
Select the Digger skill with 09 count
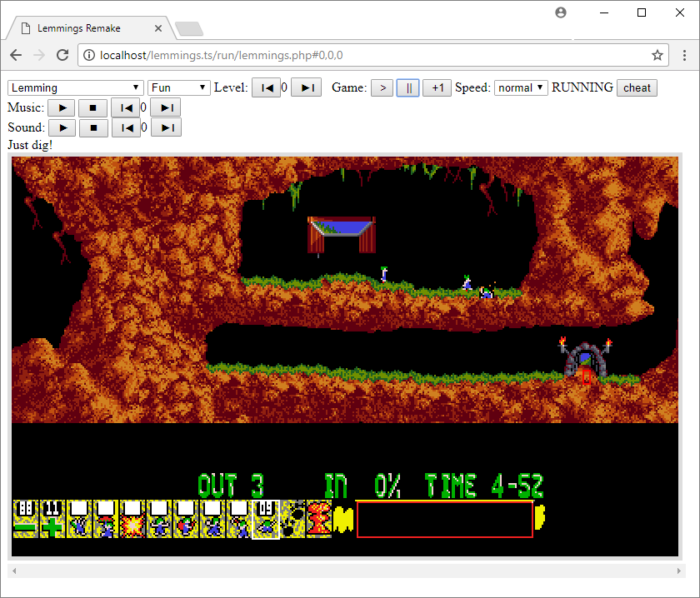pos(266,519)
